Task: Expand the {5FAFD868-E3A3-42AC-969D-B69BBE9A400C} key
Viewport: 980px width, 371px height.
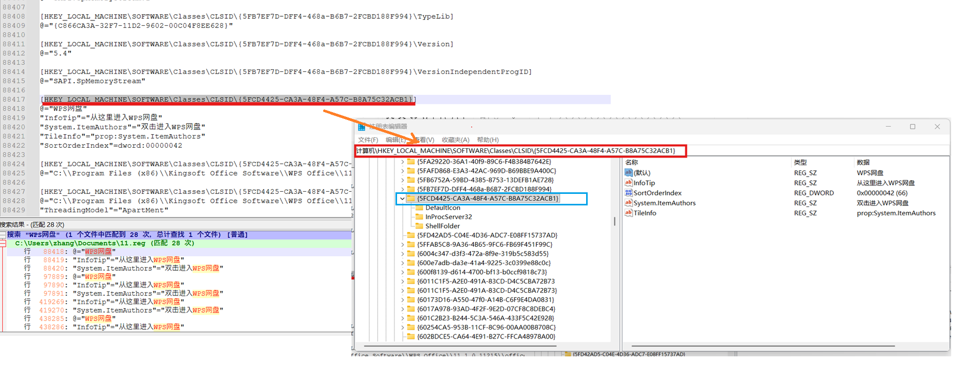Action: click(x=402, y=171)
